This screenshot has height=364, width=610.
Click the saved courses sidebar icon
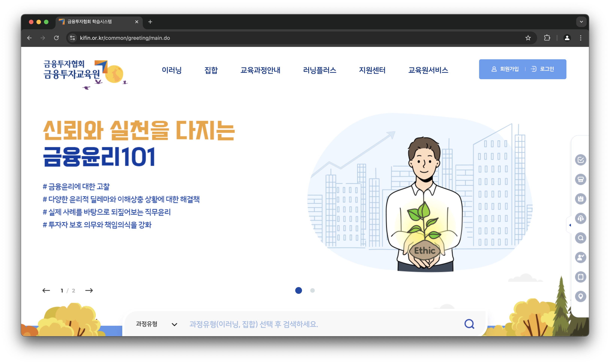pos(581,199)
